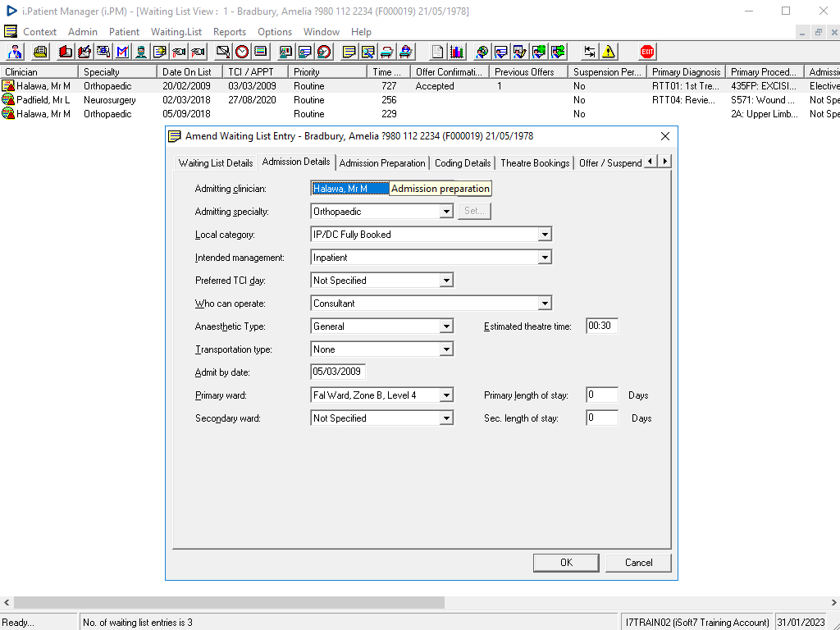Click the patient in bed icon
Viewport: 840px width, 630px height.
406,52
